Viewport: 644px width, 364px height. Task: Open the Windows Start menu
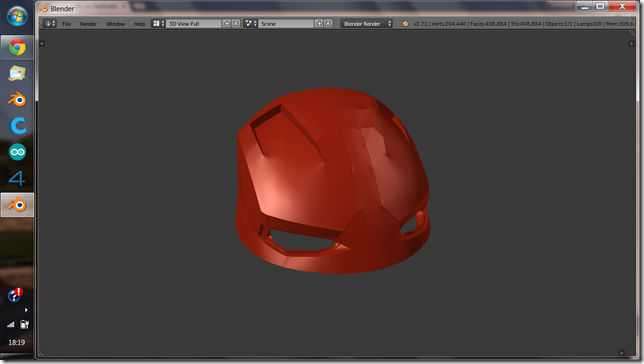tap(17, 16)
